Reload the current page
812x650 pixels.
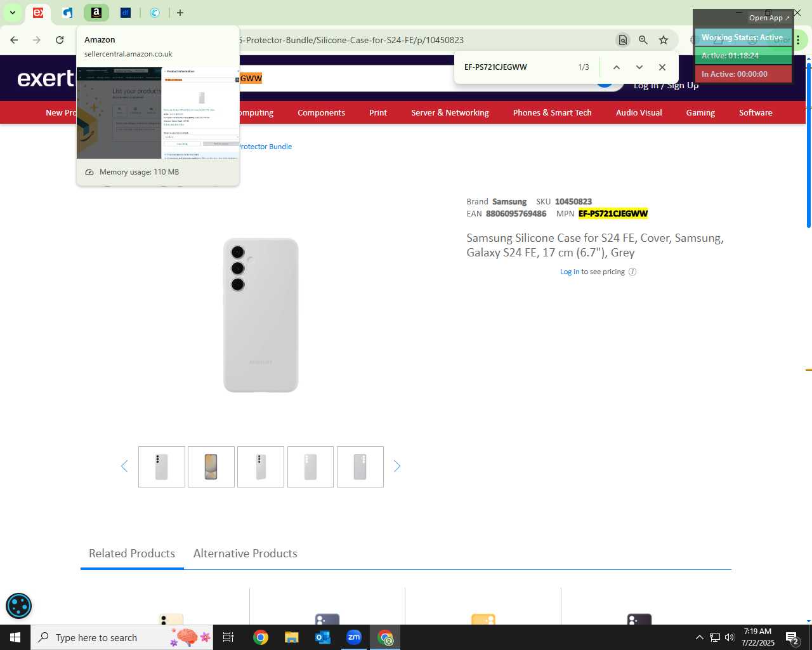tap(60, 40)
